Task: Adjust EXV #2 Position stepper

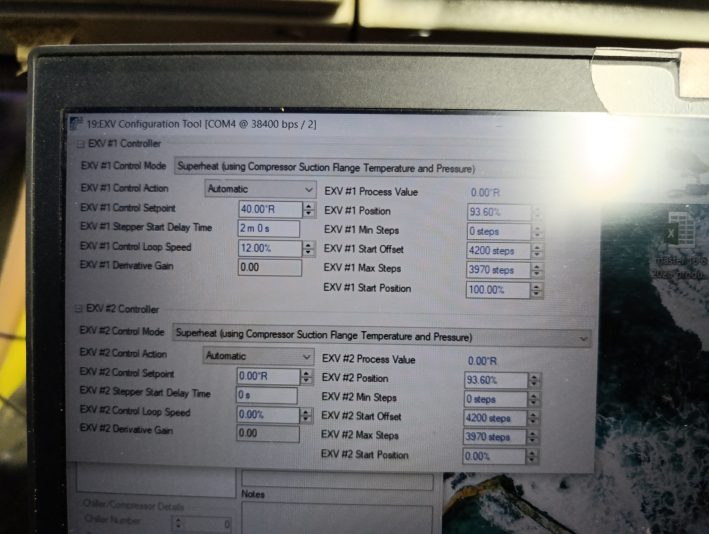Action: 534,380
